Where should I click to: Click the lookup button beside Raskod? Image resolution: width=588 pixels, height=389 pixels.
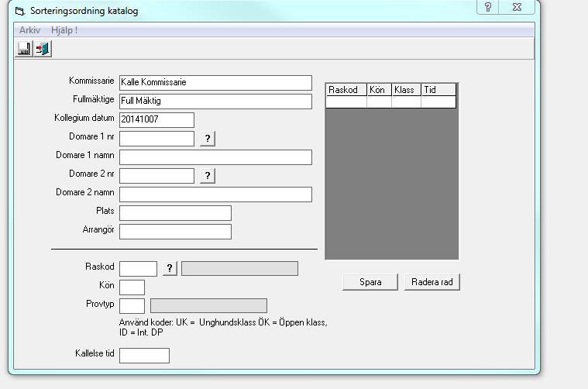170,269
